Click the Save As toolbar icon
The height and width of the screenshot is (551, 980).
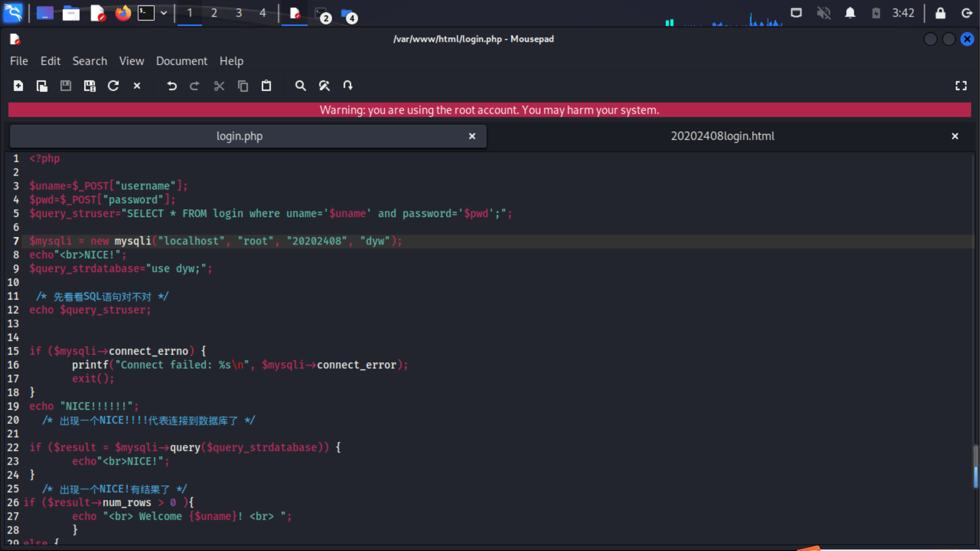[90, 86]
